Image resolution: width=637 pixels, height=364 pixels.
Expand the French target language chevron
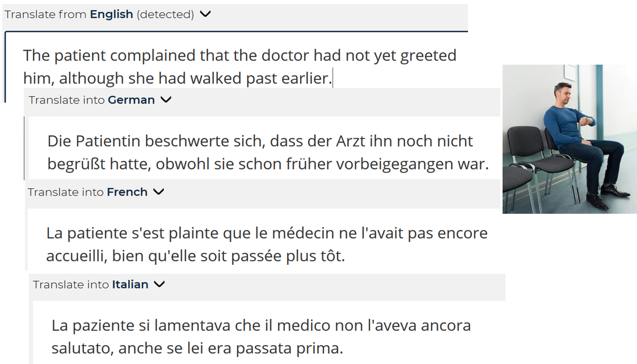click(158, 192)
